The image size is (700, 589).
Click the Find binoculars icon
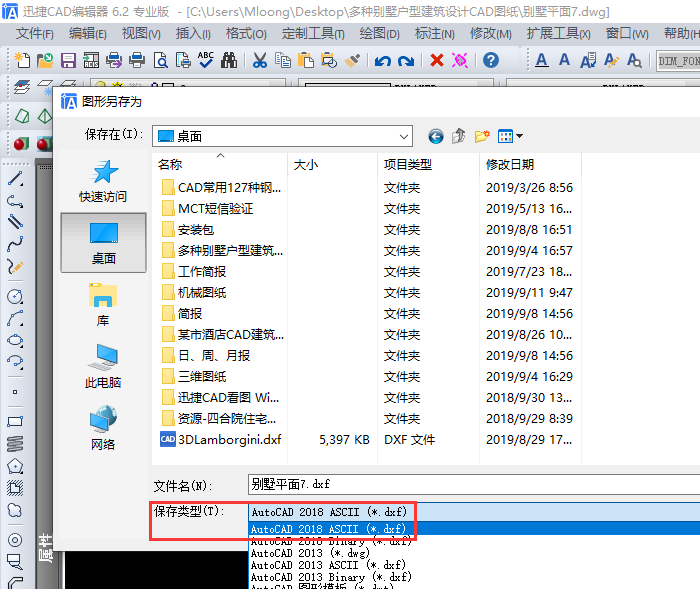pyautogui.click(x=229, y=60)
